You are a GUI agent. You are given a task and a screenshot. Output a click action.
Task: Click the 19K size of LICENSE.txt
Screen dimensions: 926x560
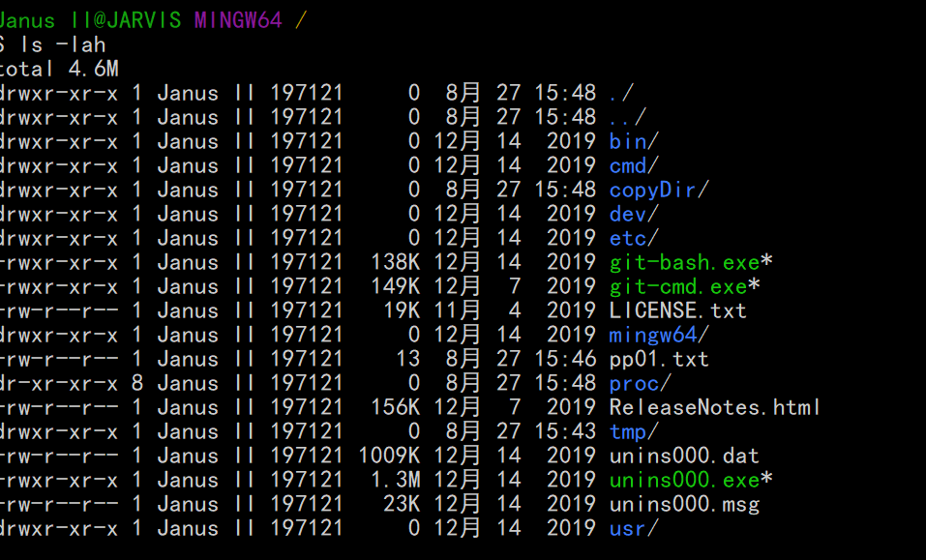[402, 311]
